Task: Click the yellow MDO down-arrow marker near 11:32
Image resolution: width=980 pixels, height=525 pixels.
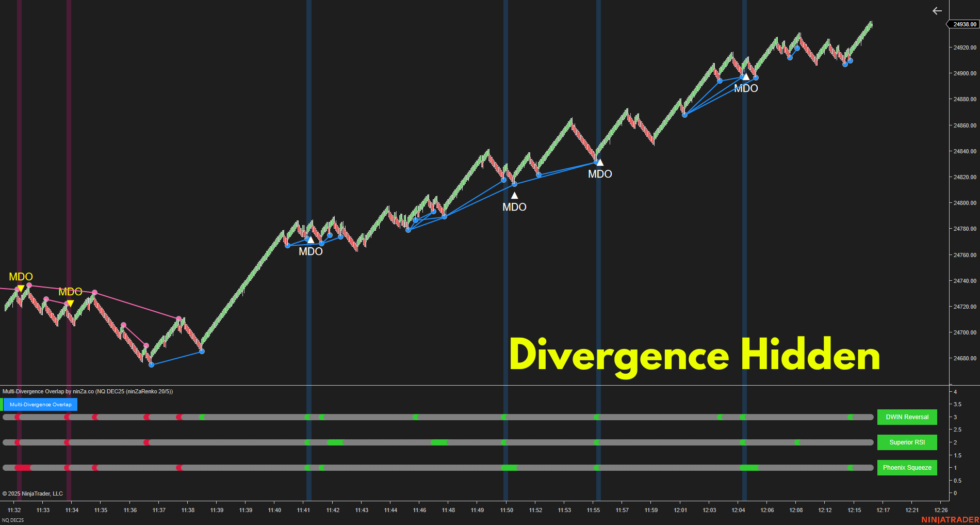Action: (x=21, y=287)
